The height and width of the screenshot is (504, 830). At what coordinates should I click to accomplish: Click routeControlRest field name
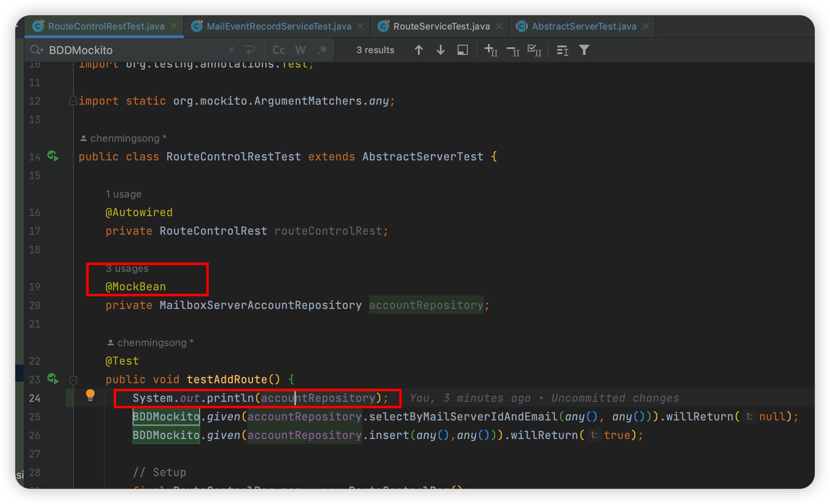(x=328, y=231)
